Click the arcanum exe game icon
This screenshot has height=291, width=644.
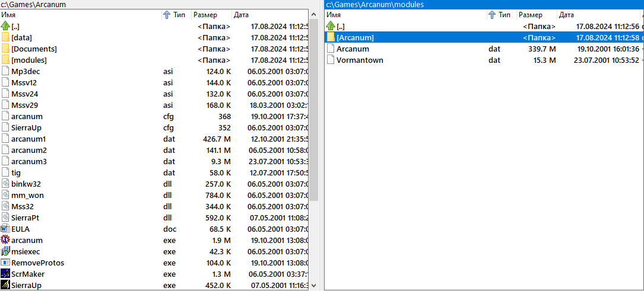pyautogui.click(x=5, y=240)
